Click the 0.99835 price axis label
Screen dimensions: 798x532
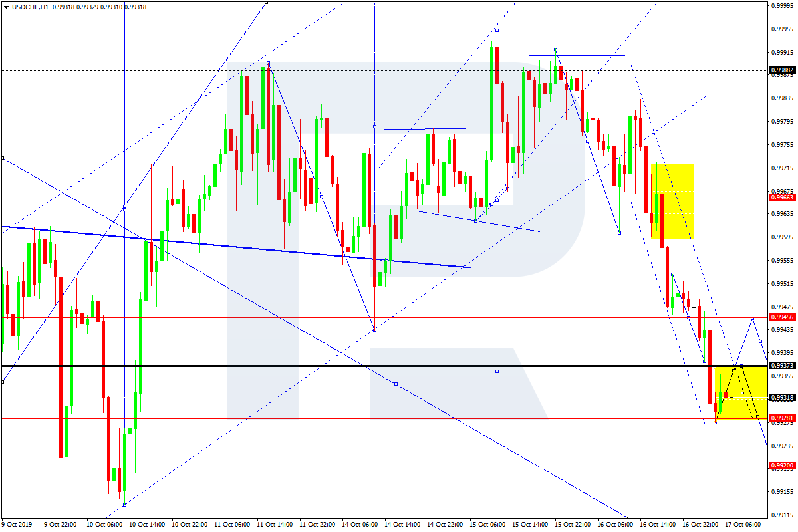(x=782, y=98)
